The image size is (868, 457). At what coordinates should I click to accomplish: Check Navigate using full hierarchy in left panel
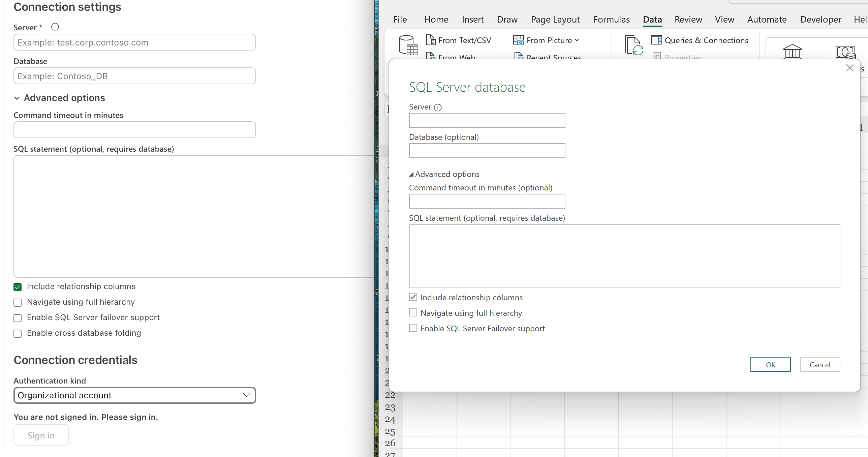coord(18,302)
